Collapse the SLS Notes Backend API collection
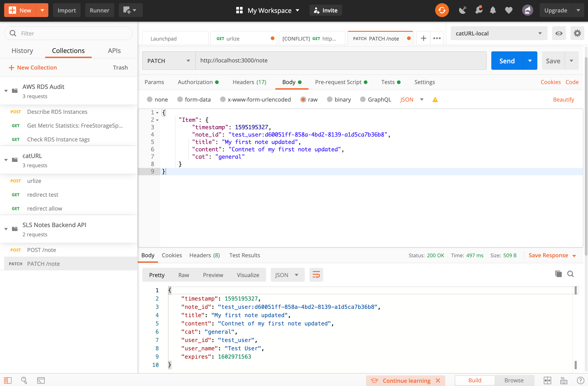The height and width of the screenshot is (386, 588). click(6, 229)
